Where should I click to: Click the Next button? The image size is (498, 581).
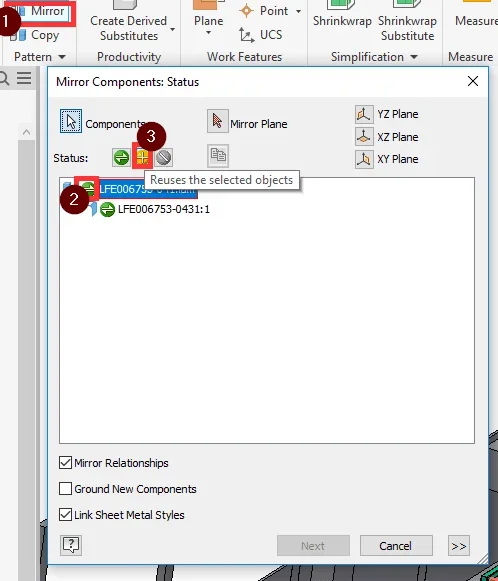pos(313,545)
